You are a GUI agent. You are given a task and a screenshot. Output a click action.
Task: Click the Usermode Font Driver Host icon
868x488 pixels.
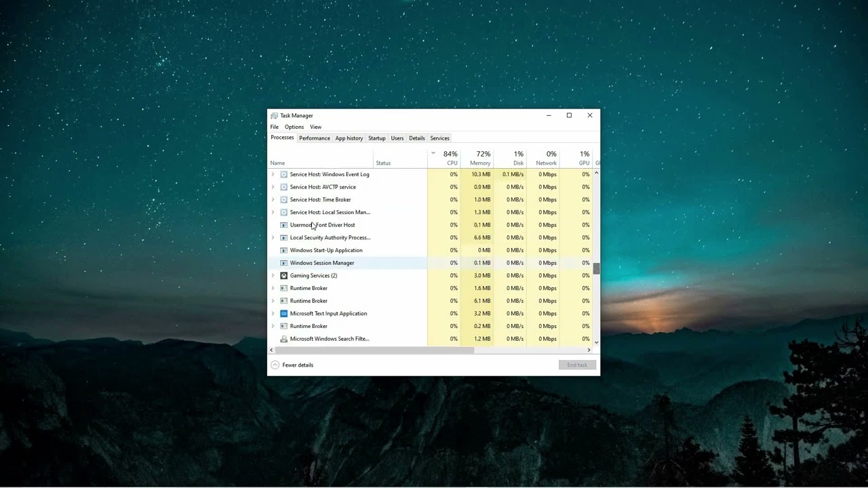click(284, 225)
